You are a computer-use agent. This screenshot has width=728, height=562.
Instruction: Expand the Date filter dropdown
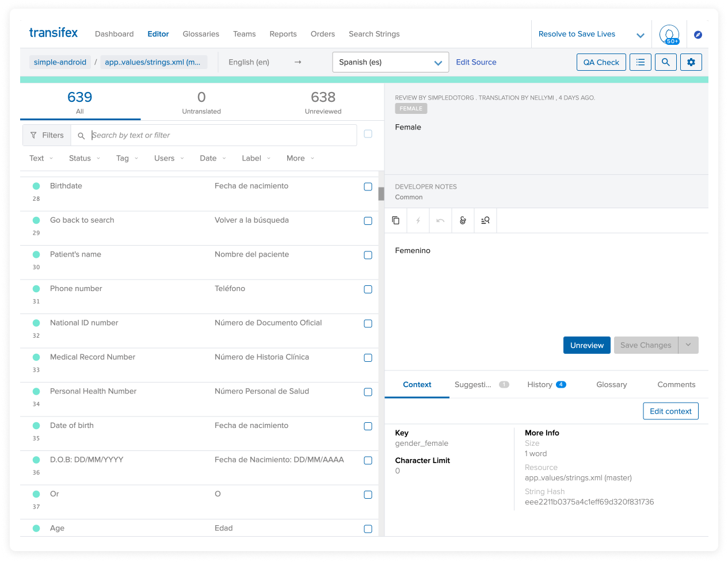click(213, 158)
